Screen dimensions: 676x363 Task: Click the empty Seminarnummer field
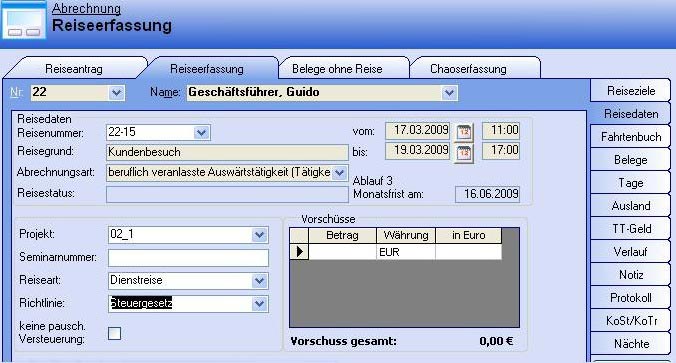(188, 258)
